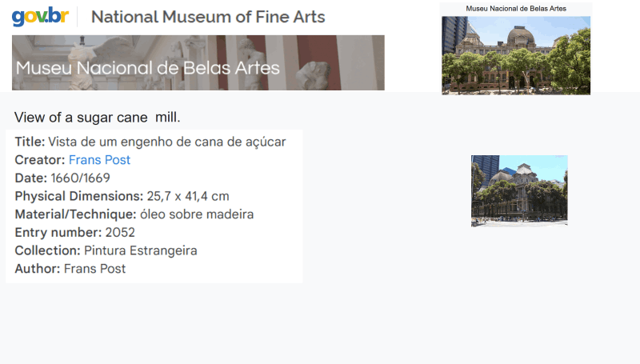The width and height of the screenshot is (640, 364).
Task: Click the 'View of a sugar cane mill' heading
Action: [98, 118]
